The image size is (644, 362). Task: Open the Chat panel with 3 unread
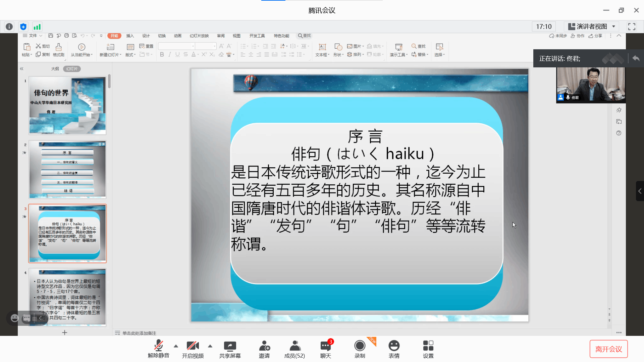[x=325, y=346]
